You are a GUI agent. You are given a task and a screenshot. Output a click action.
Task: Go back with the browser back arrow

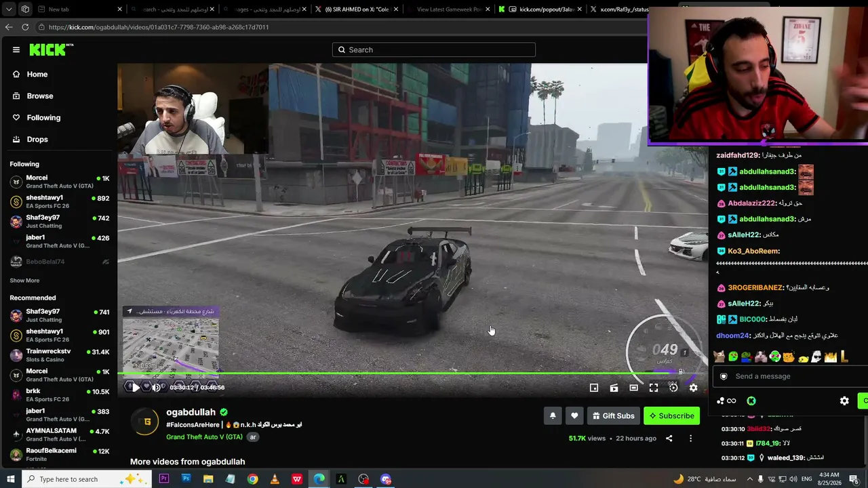click(x=9, y=27)
